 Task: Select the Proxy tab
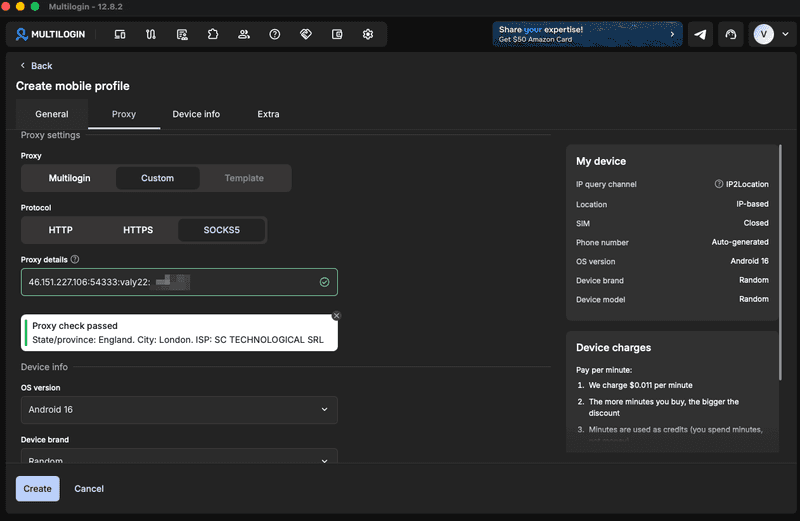coord(124,114)
